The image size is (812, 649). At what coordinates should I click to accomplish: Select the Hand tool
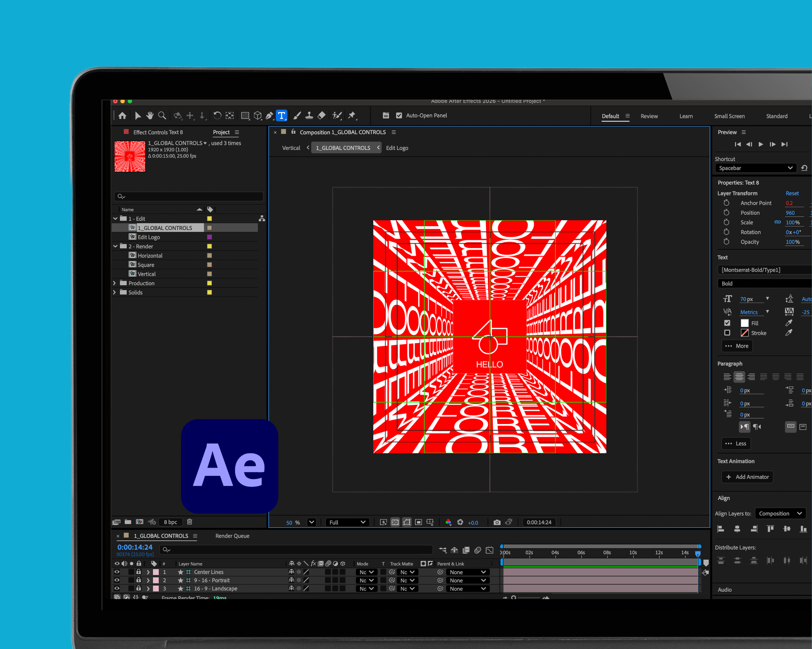[x=150, y=116]
